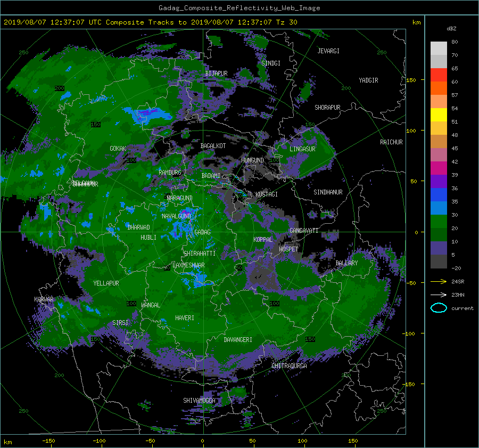This screenshot has width=479, height=448.
Task: Pick the purple 39-36 dBZ legend swatch
Action: pyautogui.click(x=439, y=182)
